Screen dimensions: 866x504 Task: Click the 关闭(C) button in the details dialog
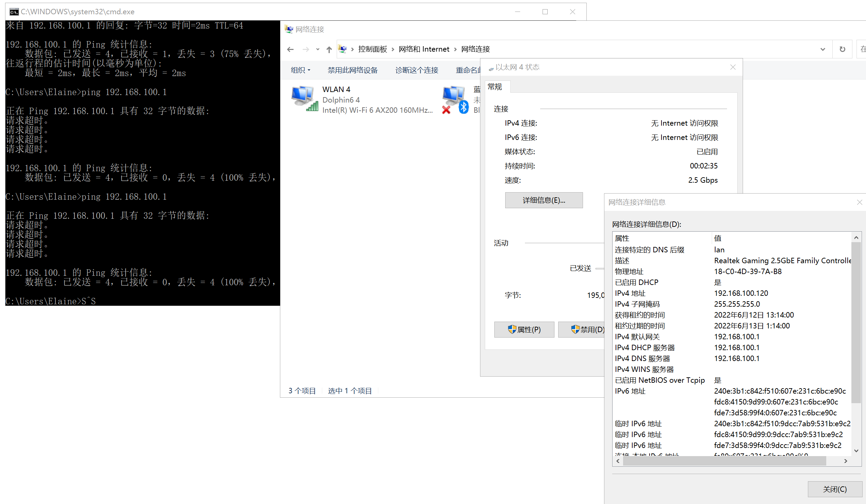point(834,489)
